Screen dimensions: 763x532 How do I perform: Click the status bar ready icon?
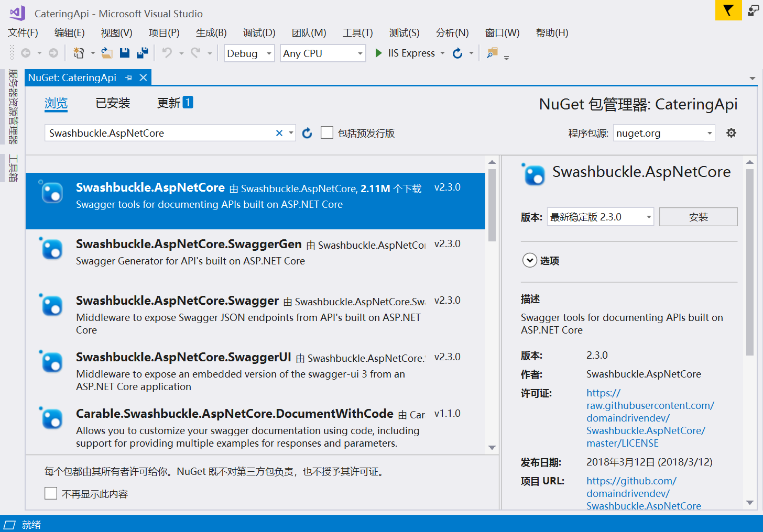(9, 525)
